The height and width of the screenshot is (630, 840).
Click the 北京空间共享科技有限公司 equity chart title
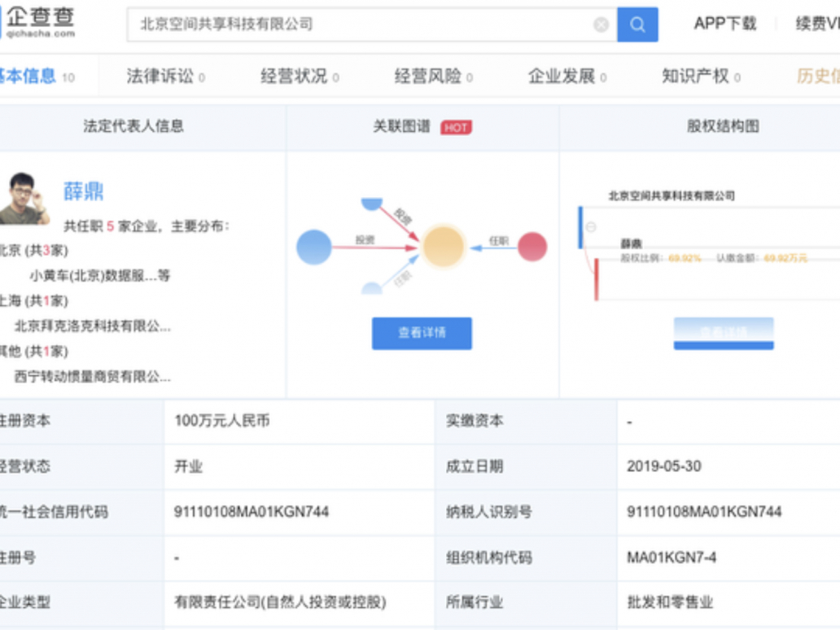(x=672, y=196)
